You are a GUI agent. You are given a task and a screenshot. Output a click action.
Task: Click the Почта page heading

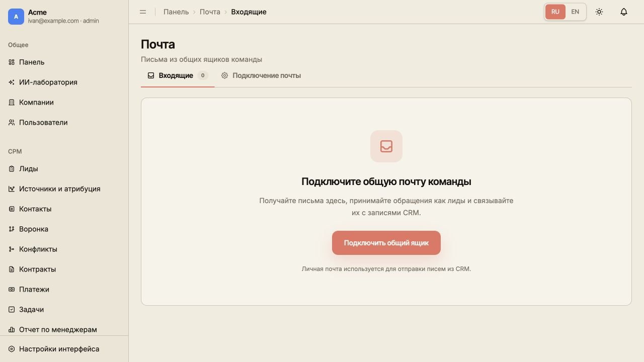tap(158, 44)
